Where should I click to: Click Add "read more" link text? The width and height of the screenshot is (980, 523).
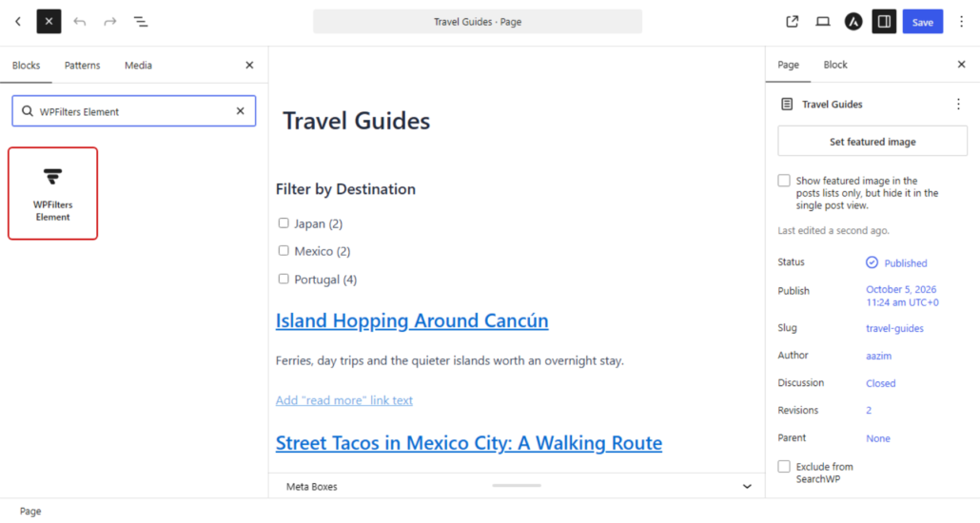(x=343, y=400)
